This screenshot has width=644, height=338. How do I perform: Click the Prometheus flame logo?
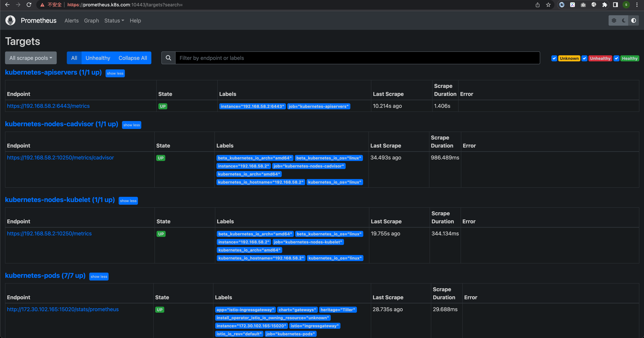[x=10, y=20]
